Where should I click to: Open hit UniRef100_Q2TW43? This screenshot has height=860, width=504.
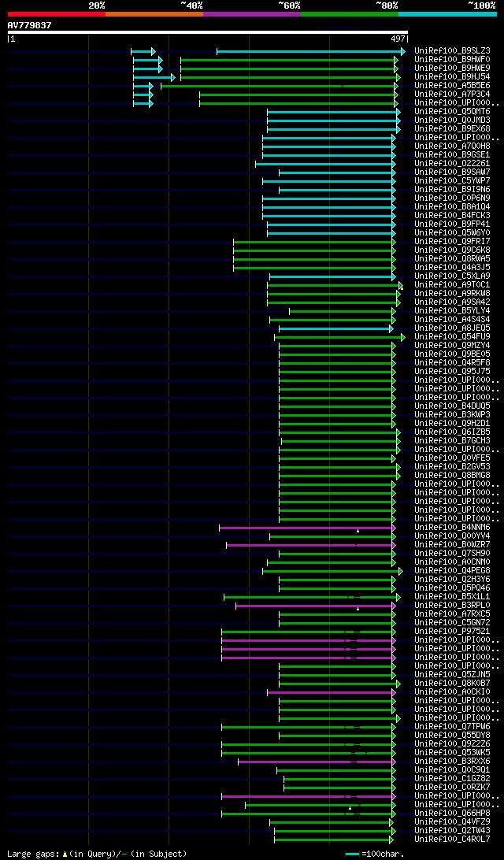click(452, 831)
